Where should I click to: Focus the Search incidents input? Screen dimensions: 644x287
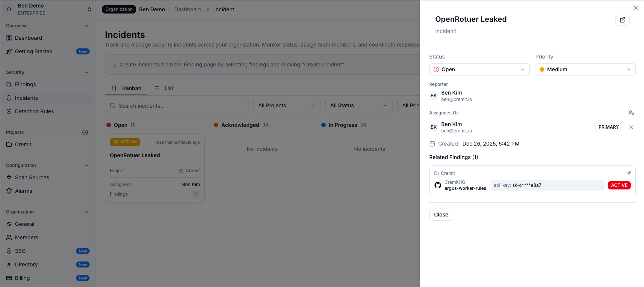[x=177, y=105]
